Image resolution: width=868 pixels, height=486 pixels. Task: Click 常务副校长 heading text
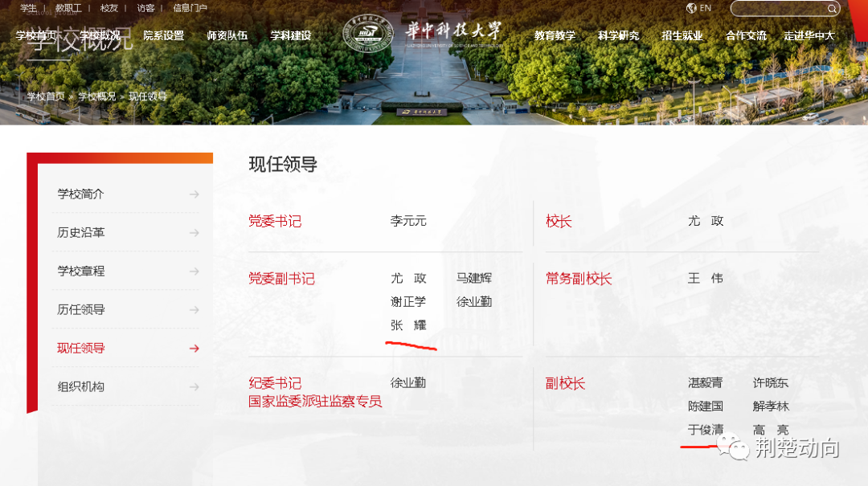pos(579,279)
